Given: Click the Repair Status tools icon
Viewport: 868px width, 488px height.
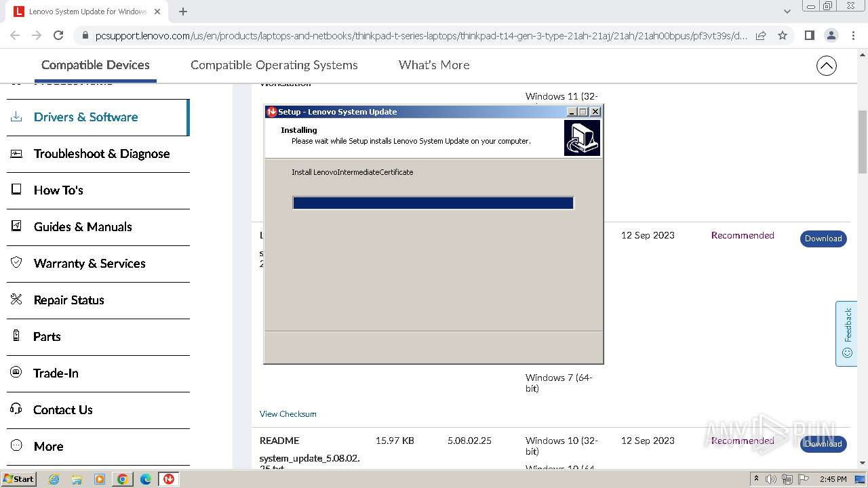Looking at the screenshot, I should (x=16, y=300).
